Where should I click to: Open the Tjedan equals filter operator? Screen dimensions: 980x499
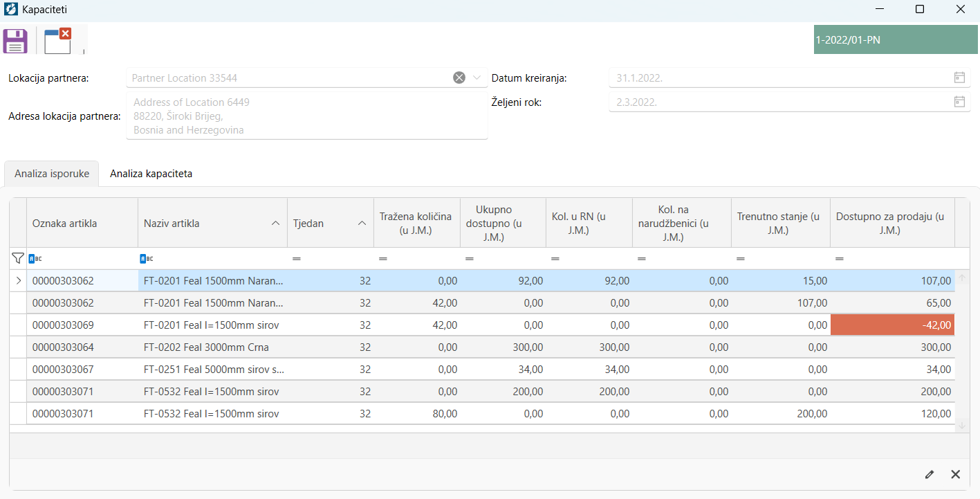pyautogui.click(x=297, y=259)
